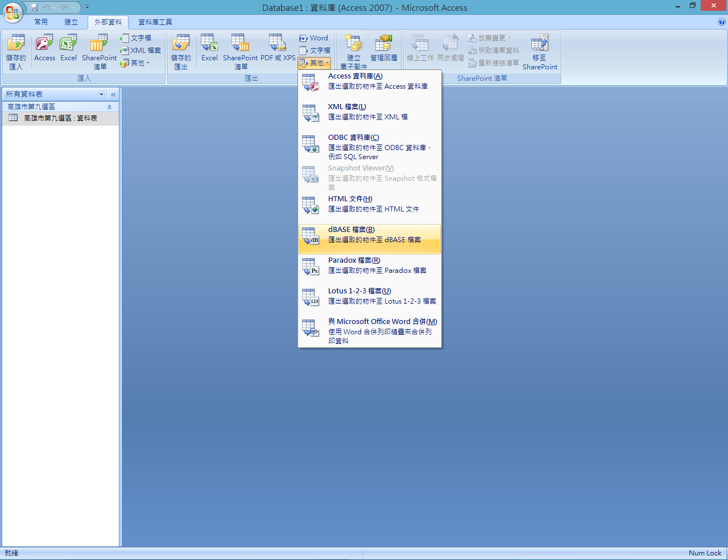Collapse the 高雄市第九選區 group

[109, 107]
